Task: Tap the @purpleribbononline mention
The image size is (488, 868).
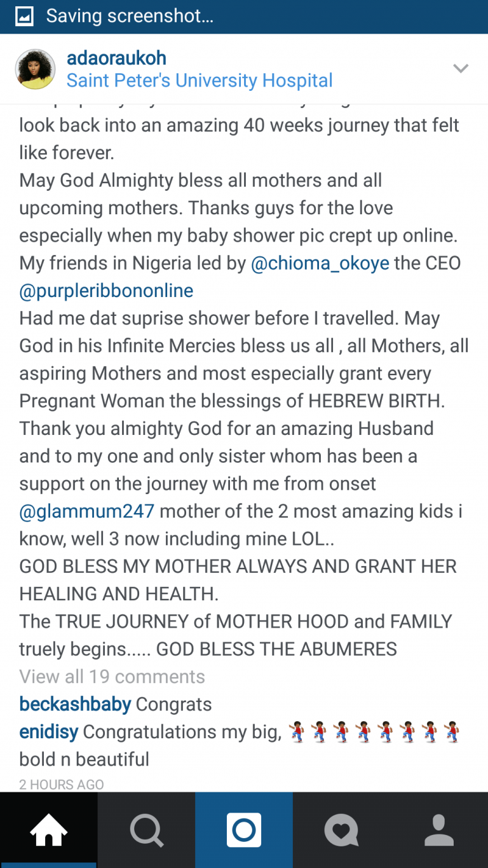Action: (106, 291)
